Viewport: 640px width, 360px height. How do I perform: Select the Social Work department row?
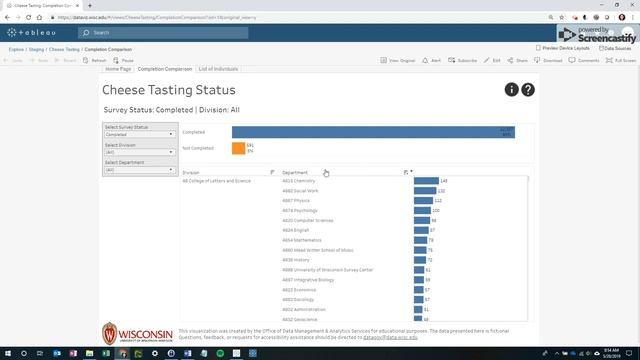tap(300, 191)
